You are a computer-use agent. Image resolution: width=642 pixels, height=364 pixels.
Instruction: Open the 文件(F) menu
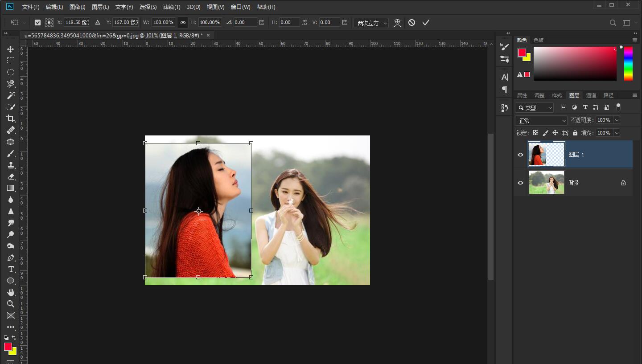tap(31, 7)
